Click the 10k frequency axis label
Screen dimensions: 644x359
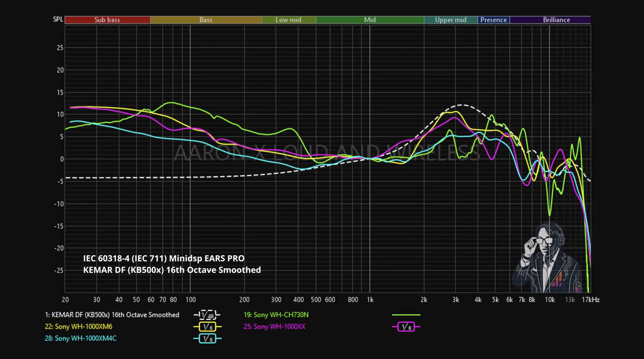point(549,300)
